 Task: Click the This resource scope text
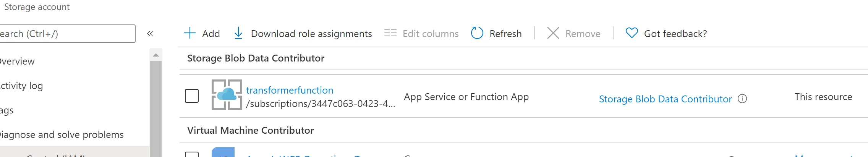point(823,97)
